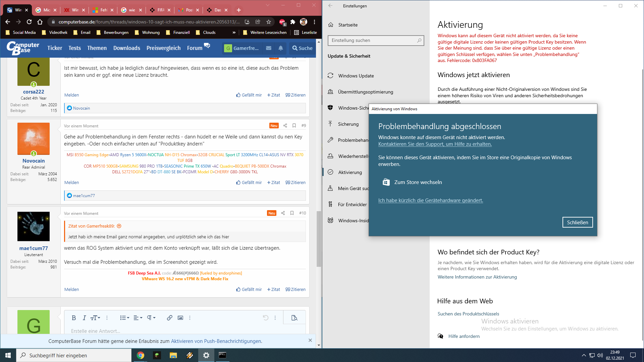Click the share icon on post #10
This screenshot has width=644, height=362.
(x=283, y=213)
